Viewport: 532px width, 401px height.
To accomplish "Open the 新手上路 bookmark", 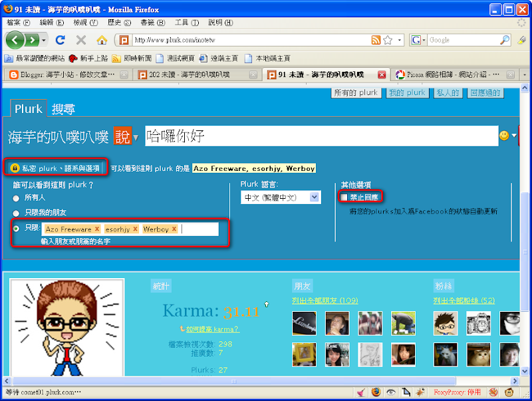I will 88,59.
